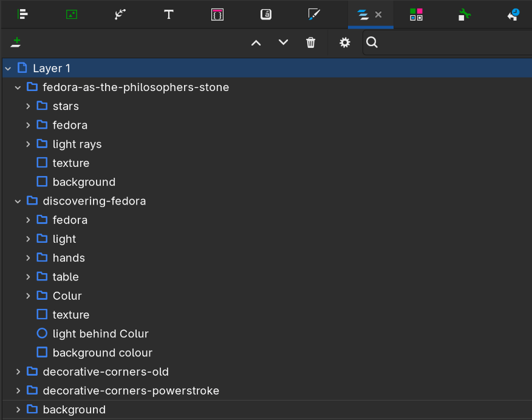The image size is (532, 420).
Task: Open the XML Editor tab icon
Action: click(x=217, y=15)
